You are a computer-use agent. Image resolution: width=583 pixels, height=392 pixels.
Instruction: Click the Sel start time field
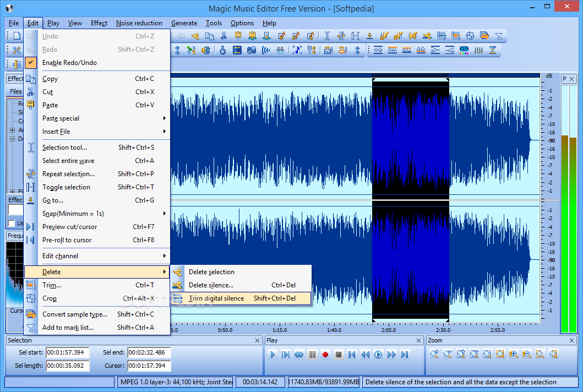tap(67, 352)
